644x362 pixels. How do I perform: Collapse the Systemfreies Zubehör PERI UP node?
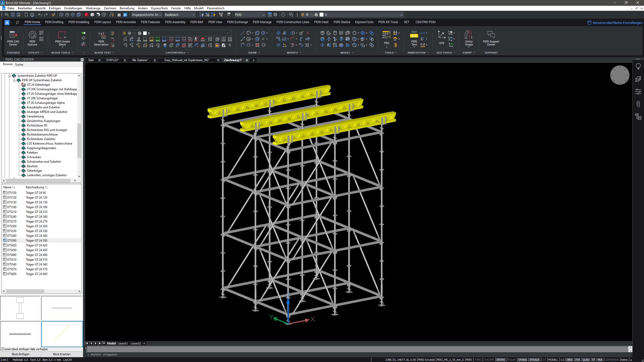pos(10,76)
